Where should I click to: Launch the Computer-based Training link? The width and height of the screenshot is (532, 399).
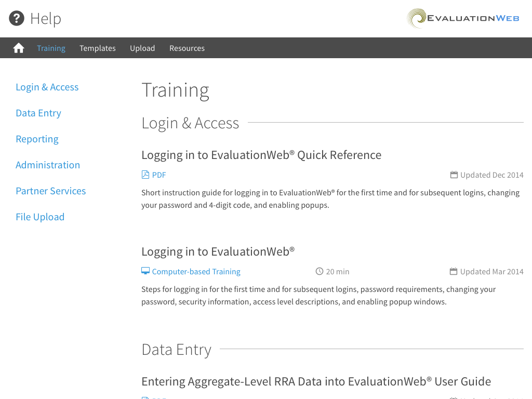[x=196, y=272]
